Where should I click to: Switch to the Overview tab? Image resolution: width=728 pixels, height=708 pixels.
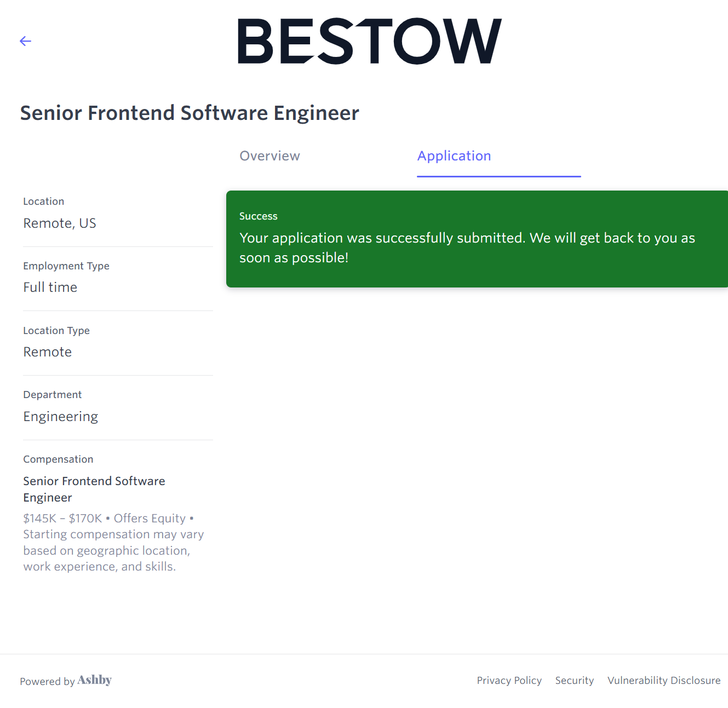point(270,156)
